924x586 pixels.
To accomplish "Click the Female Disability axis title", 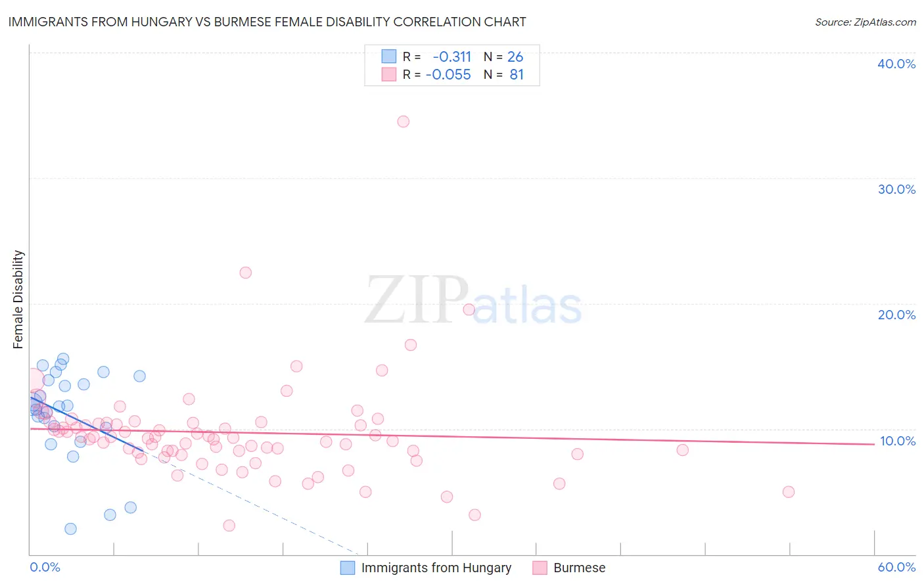I will pos(18,300).
